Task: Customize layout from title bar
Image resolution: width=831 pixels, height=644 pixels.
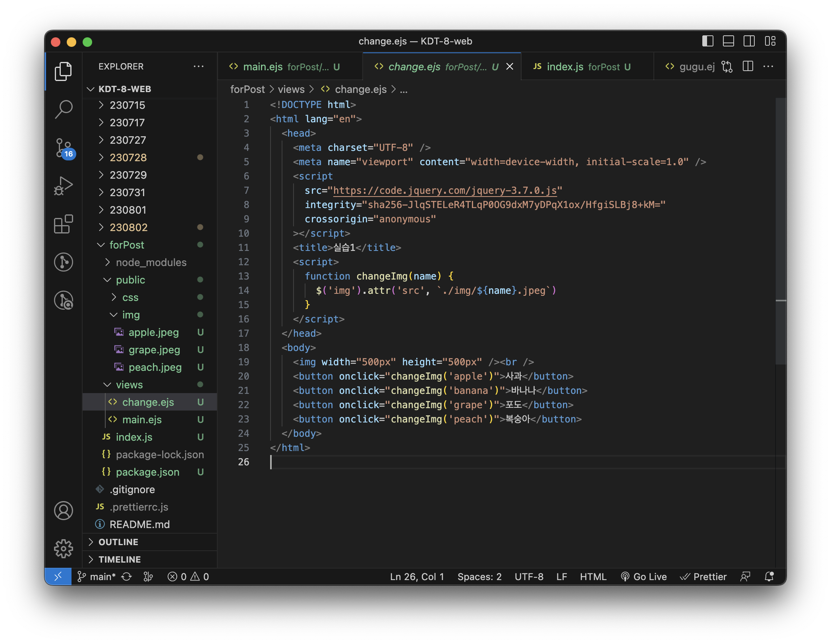Action: coord(770,41)
